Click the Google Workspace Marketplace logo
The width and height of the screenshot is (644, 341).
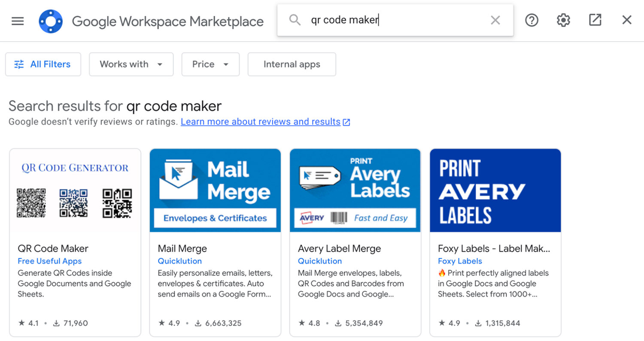[x=51, y=21]
